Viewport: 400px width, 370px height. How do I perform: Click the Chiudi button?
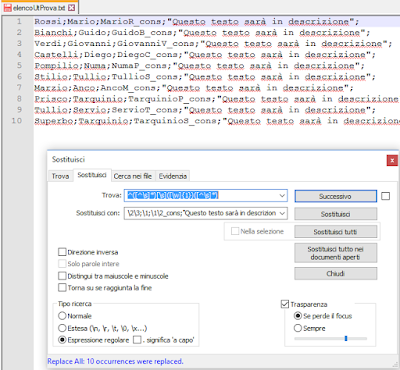coord(336,274)
